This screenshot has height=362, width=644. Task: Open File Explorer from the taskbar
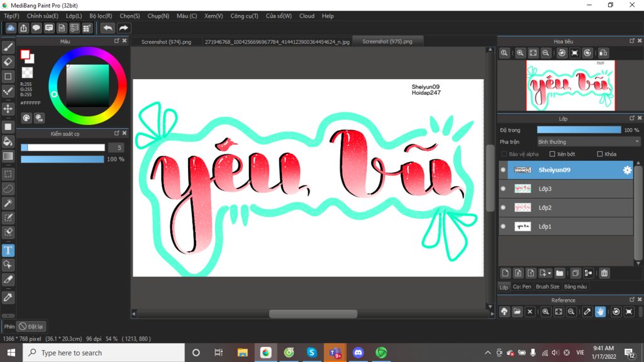click(242, 353)
